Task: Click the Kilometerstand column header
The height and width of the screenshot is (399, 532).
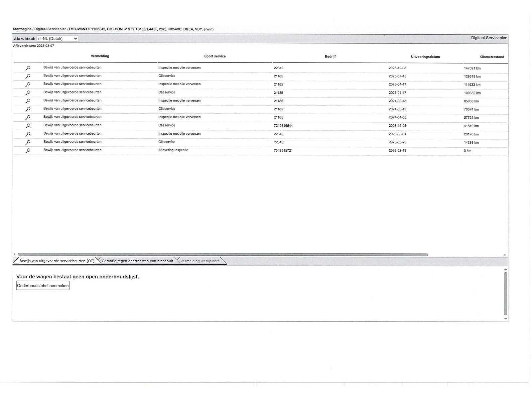Action: coord(491,57)
